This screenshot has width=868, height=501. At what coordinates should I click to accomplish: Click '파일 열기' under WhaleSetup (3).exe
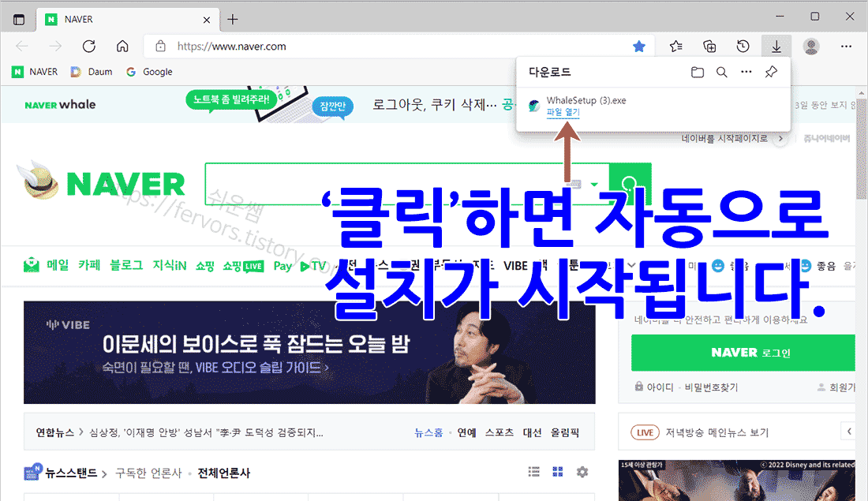click(x=563, y=112)
